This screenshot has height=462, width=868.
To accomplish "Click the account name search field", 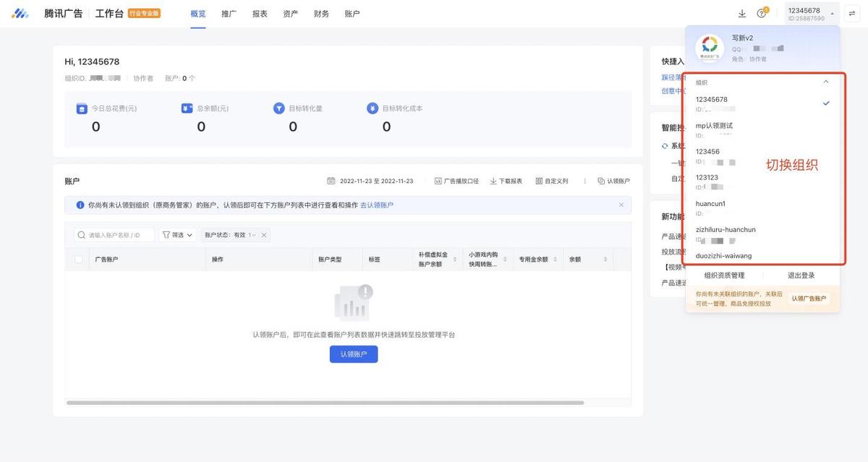I will pyautogui.click(x=119, y=235).
